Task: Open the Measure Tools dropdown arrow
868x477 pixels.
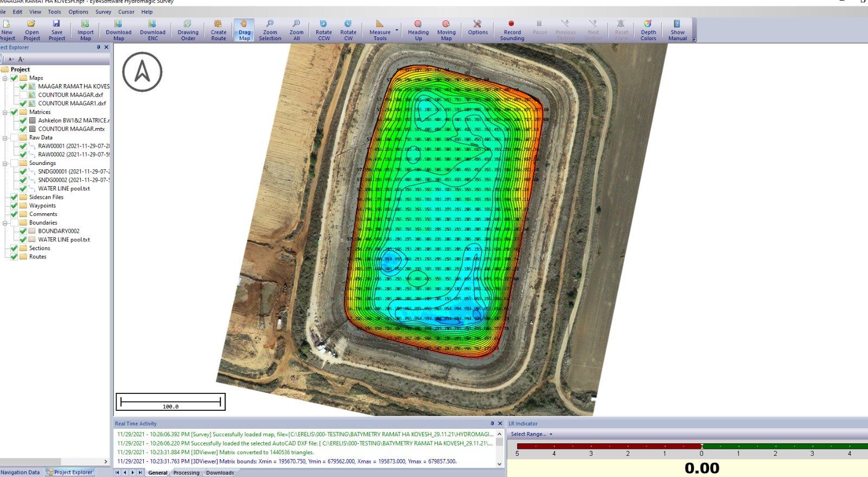Action: point(397,30)
